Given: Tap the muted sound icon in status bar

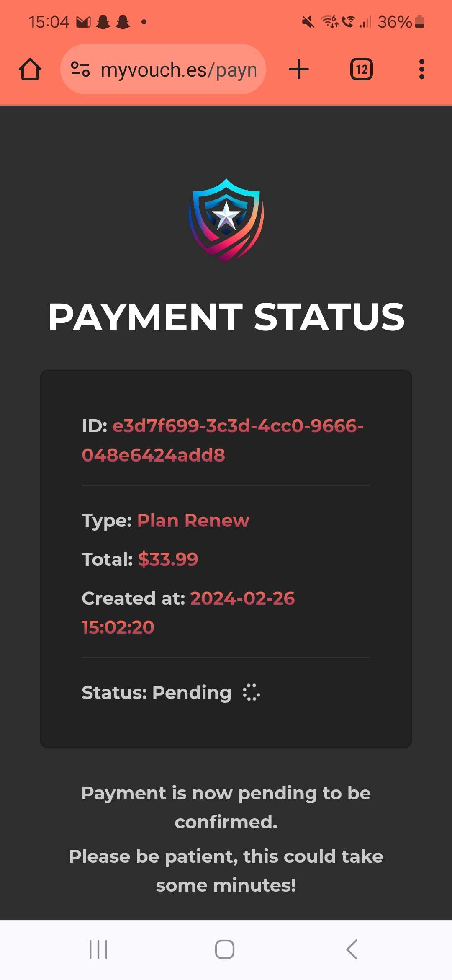Looking at the screenshot, I should click(x=308, y=22).
